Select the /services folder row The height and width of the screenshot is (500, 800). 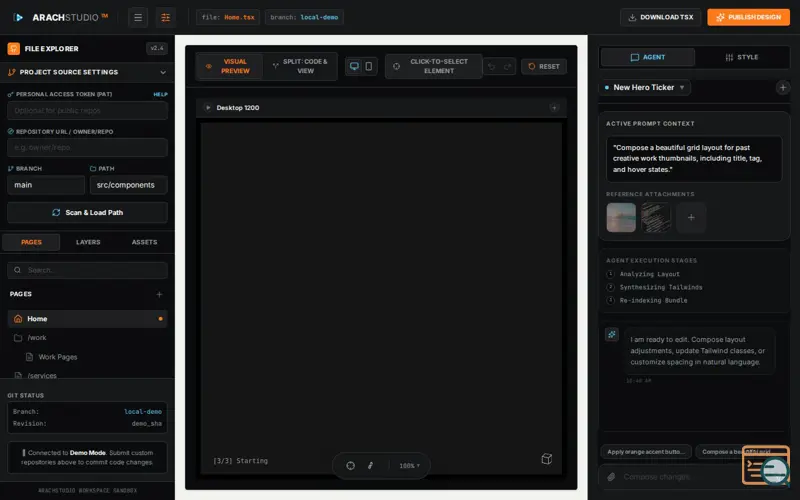pos(87,376)
